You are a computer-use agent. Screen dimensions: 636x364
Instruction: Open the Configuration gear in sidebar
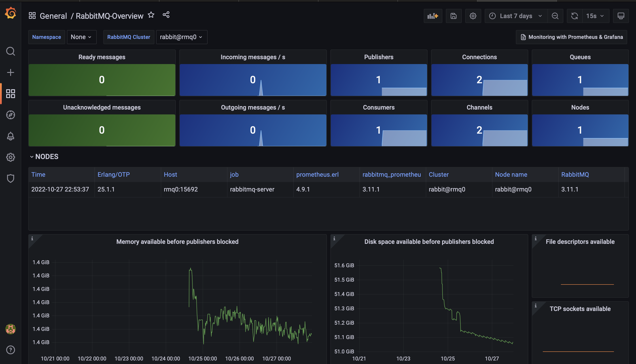coord(11,157)
